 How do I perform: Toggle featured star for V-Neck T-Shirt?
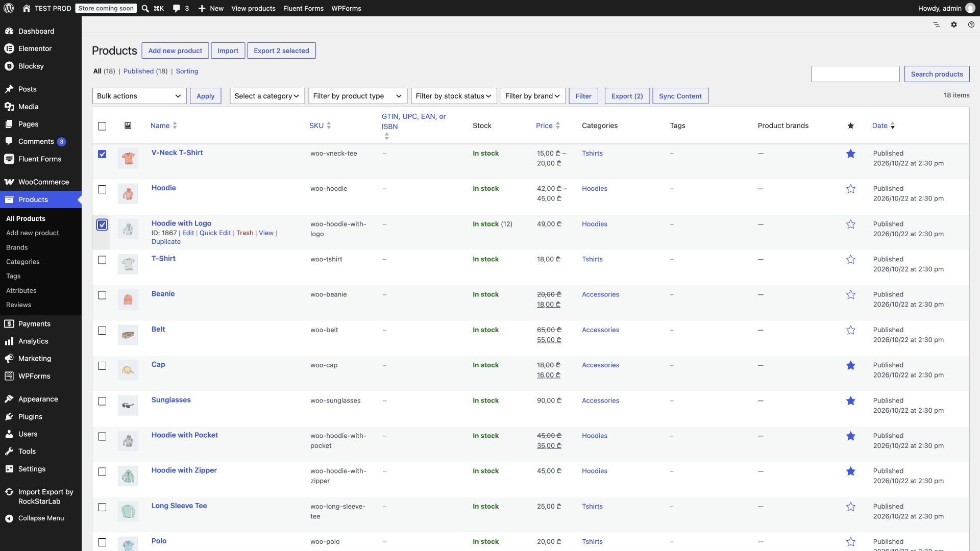[850, 154]
